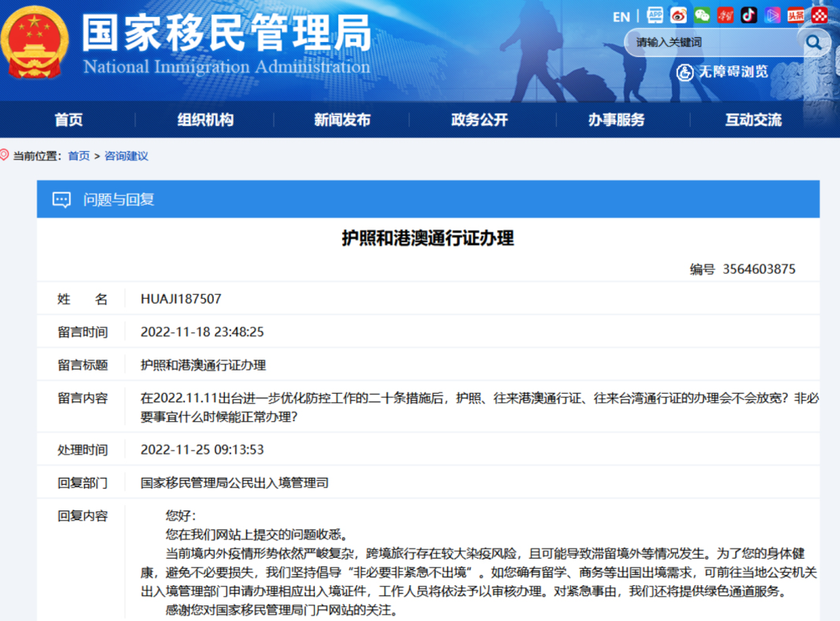Switch language with the EN link
The height and width of the screenshot is (621, 840).
[x=621, y=17]
